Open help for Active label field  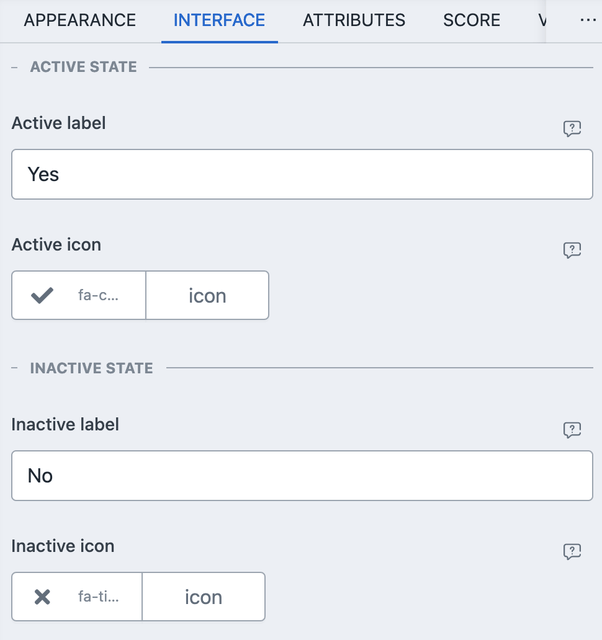pos(572,129)
